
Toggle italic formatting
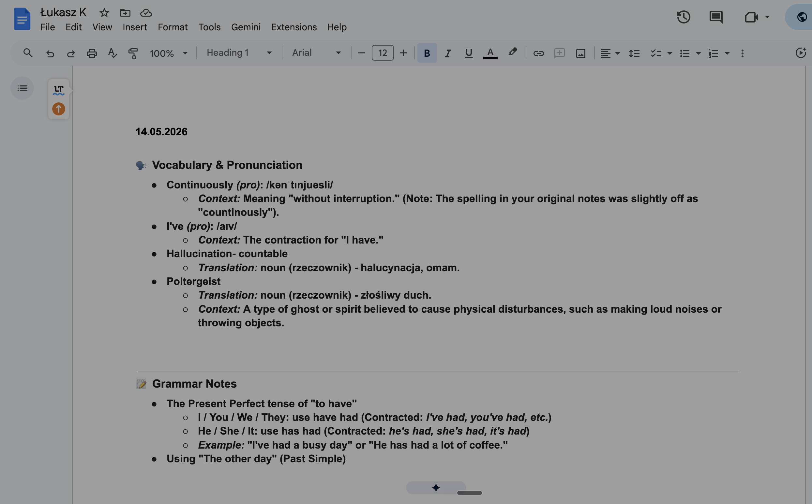(448, 53)
